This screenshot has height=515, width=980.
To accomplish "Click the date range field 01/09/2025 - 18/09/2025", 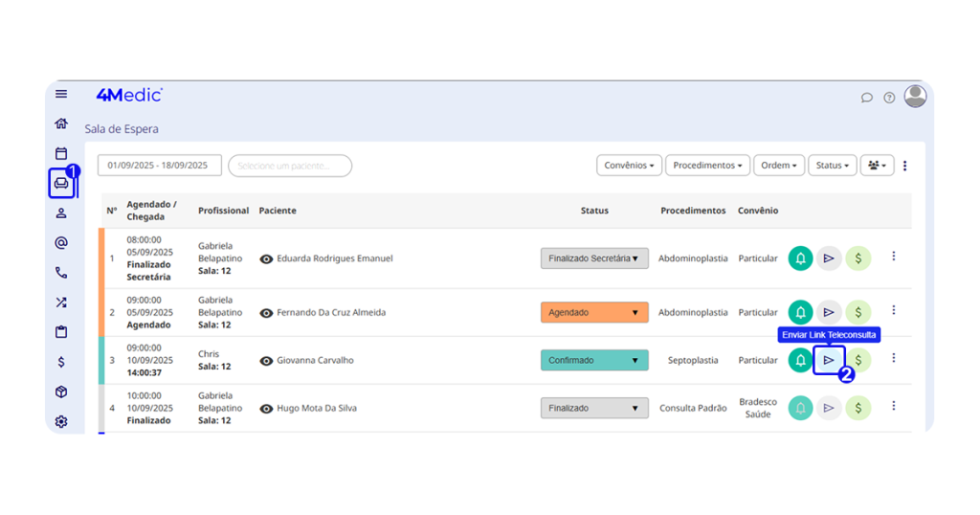I will tap(159, 166).
